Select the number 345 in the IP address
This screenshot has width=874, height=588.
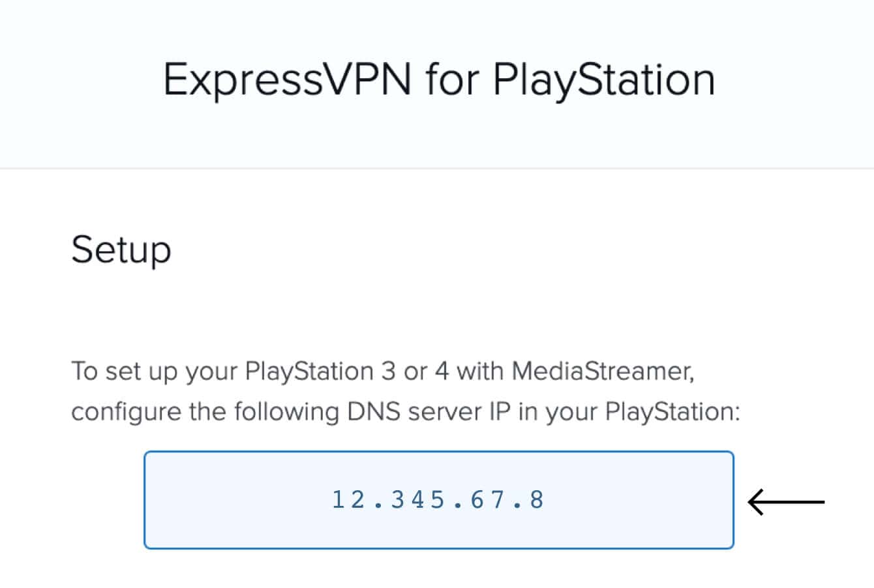pos(417,499)
